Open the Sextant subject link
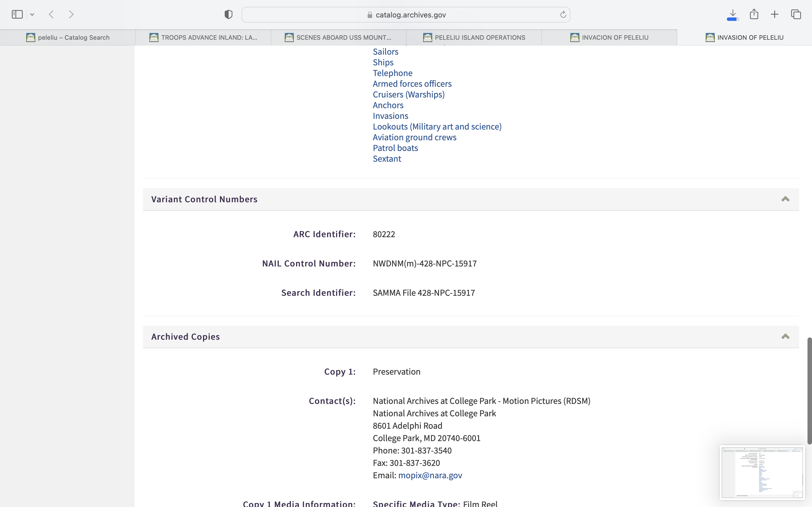Viewport: 812px width, 507px height. 387,159
